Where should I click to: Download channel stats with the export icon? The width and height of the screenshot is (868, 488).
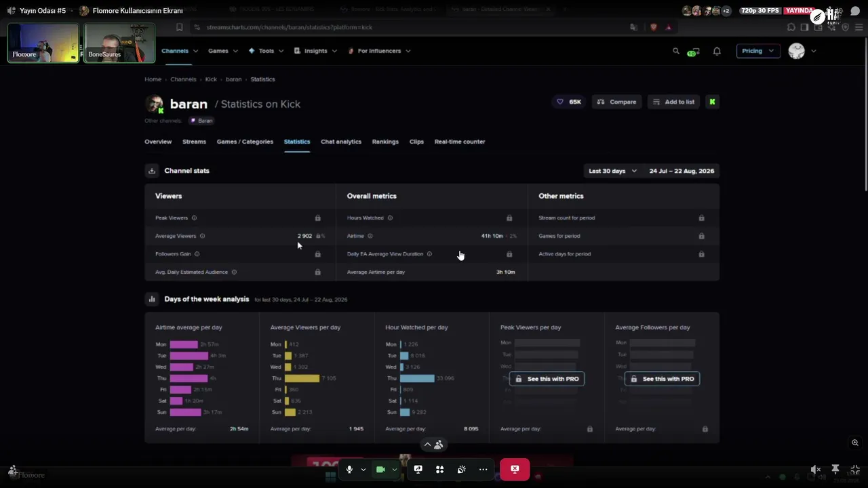click(x=152, y=171)
